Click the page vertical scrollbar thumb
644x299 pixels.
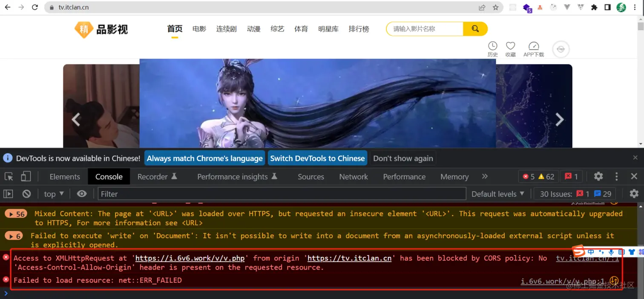640,26
